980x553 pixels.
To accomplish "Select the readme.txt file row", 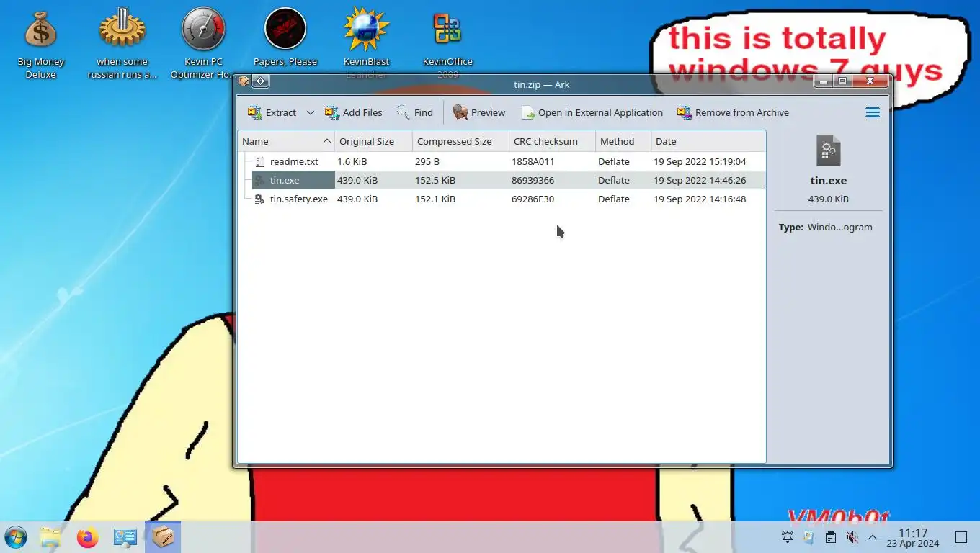I will pos(502,161).
